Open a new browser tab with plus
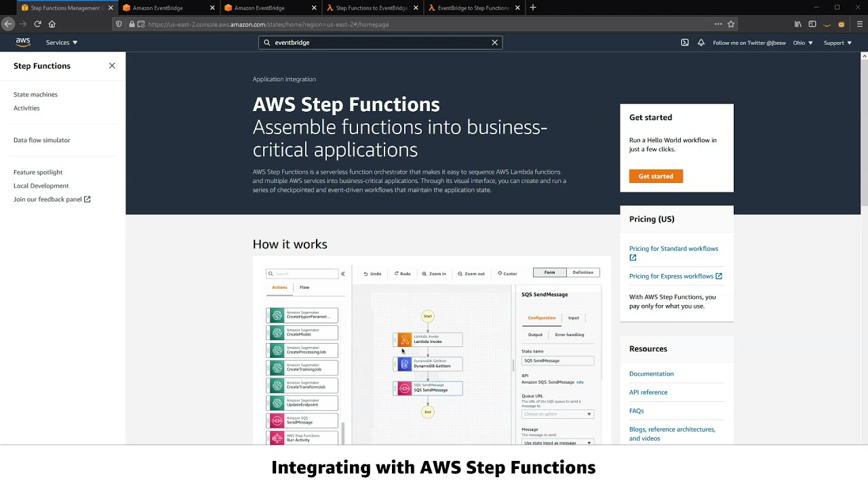 point(533,7)
